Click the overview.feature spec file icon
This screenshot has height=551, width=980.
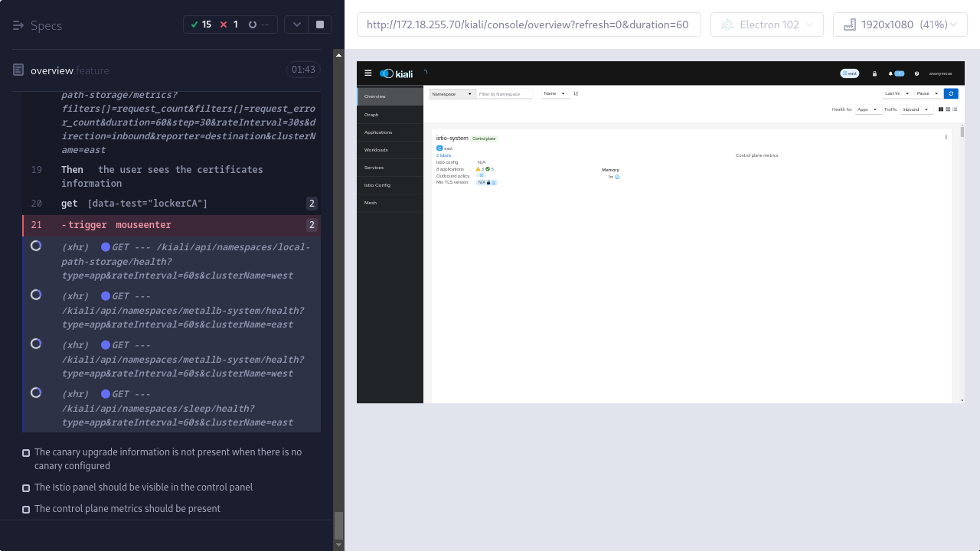point(18,70)
